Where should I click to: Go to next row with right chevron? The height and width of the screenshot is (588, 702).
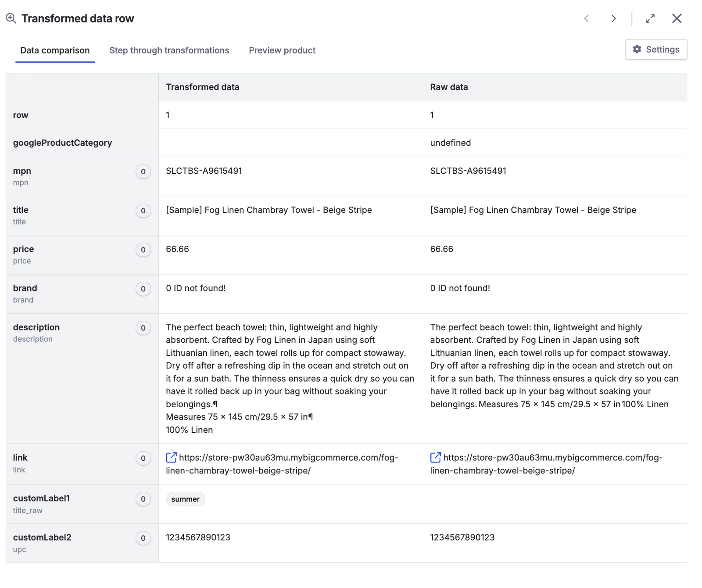click(613, 18)
